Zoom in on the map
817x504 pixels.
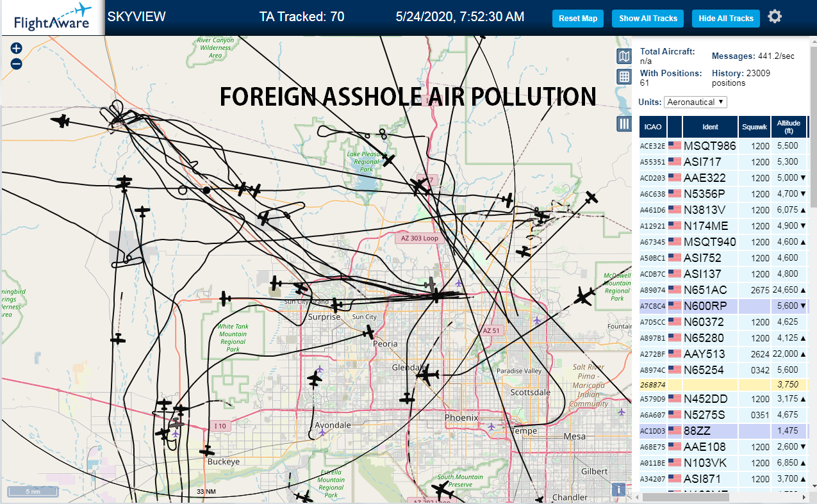(x=17, y=48)
